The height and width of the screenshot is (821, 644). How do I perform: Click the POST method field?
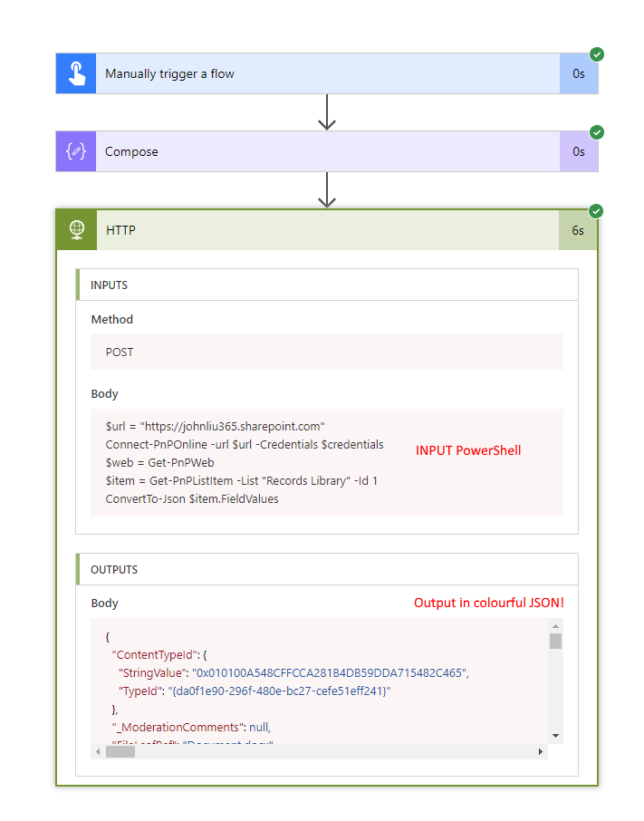(326, 352)
